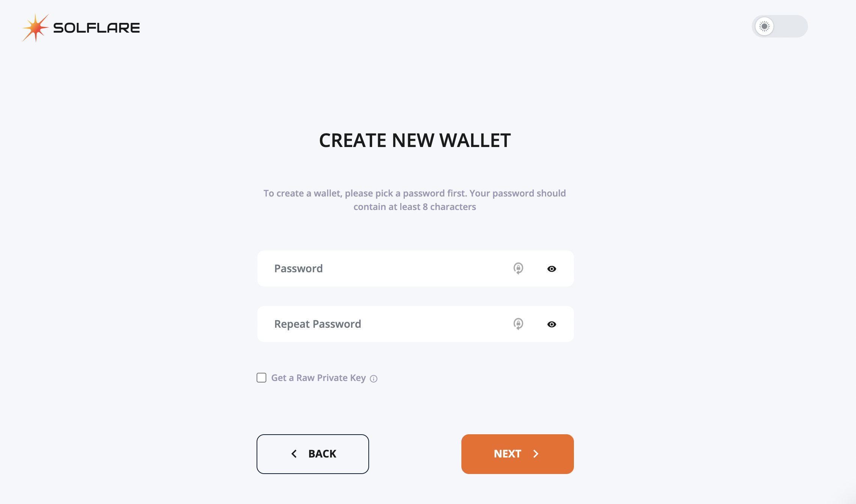The image size is (856, 504).
Task: Click the password manager icon in Password field
Action: [x=518, y=268]
